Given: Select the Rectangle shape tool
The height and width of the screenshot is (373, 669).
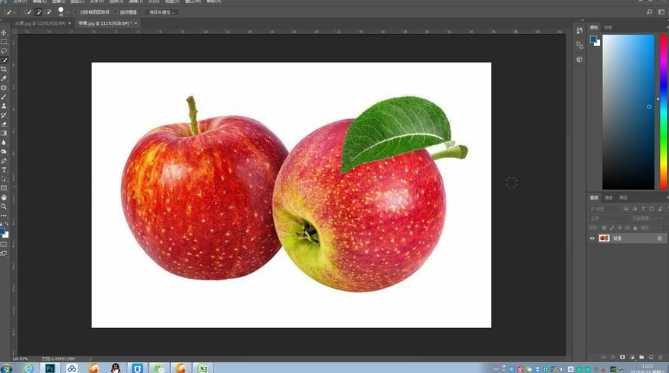Looking at the screenshot, I should click(4, 188).
